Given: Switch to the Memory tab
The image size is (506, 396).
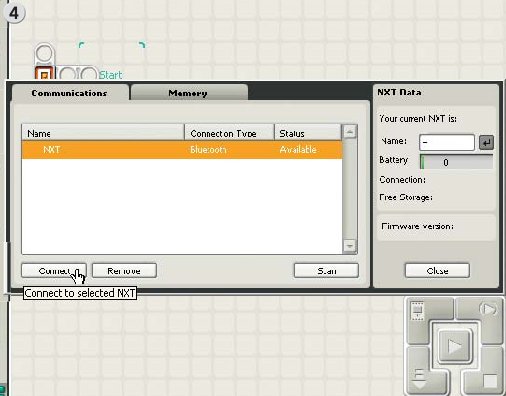Looking at the screenshot, I should click(x=189, y=92).
